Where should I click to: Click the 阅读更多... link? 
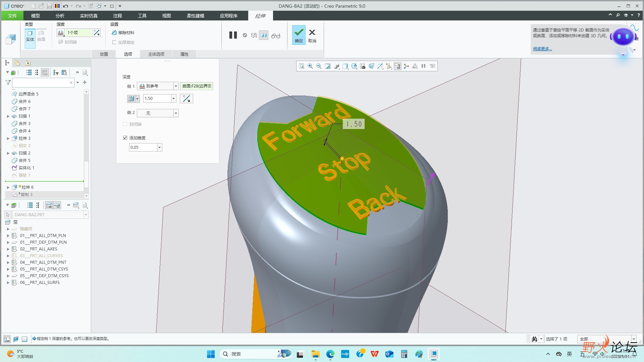[542, 49]
